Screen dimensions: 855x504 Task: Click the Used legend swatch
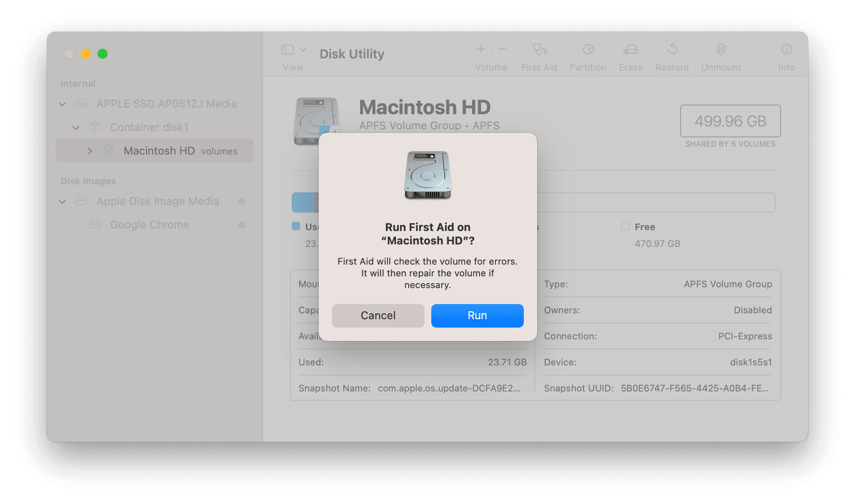[296, 226]
